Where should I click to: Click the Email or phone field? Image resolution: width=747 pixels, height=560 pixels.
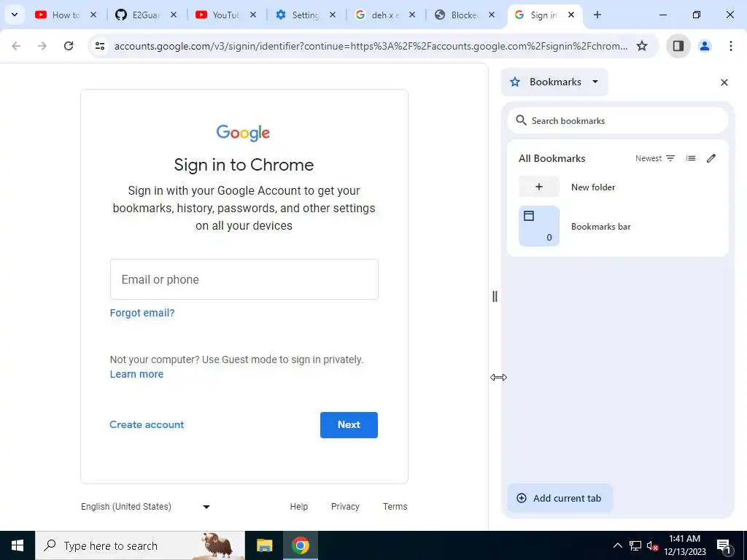[244, 279]
